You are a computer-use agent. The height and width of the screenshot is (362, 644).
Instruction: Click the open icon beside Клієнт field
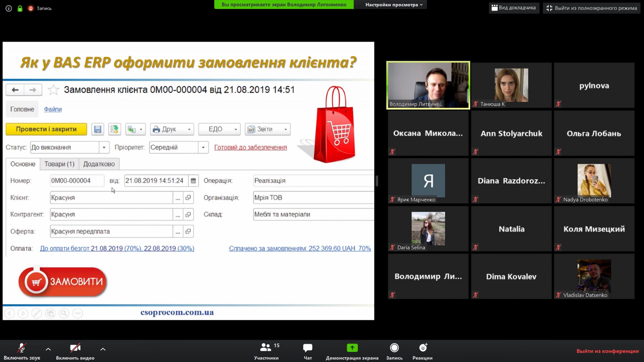(188, 198)
